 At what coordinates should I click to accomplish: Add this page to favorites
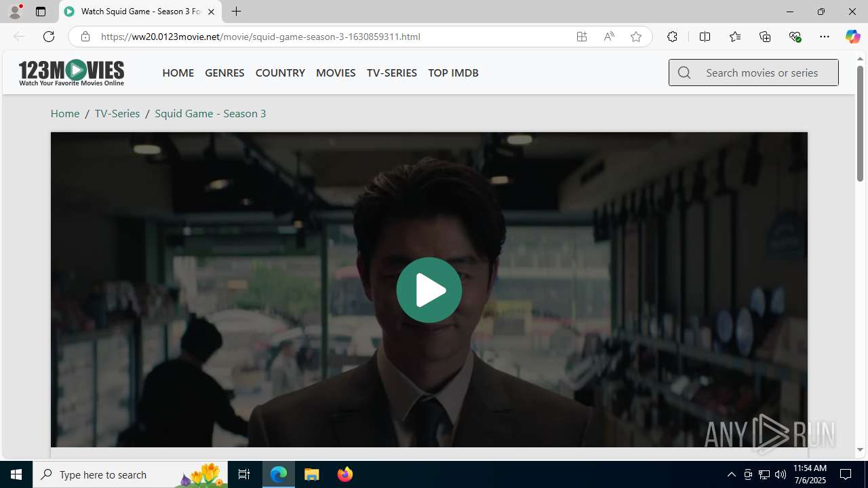click(636, 37)
